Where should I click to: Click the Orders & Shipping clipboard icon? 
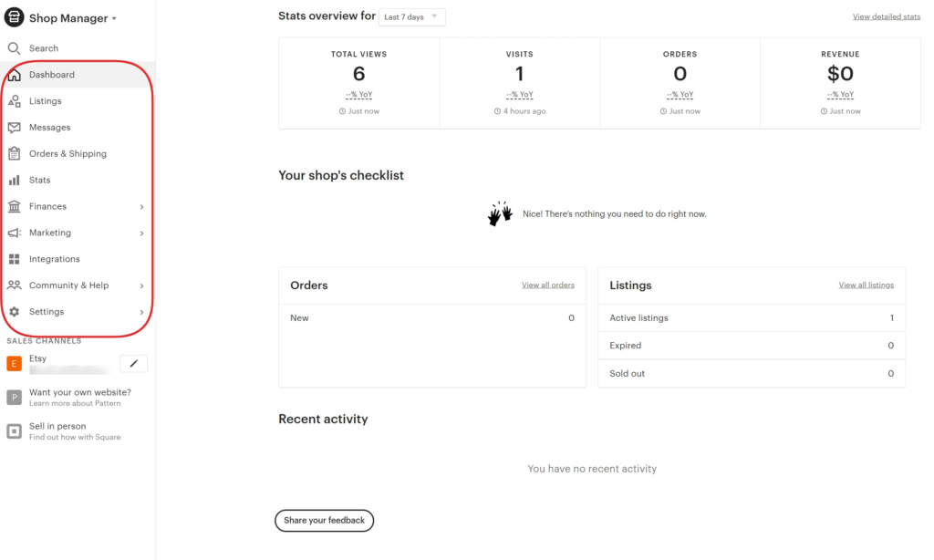point(14,153)
